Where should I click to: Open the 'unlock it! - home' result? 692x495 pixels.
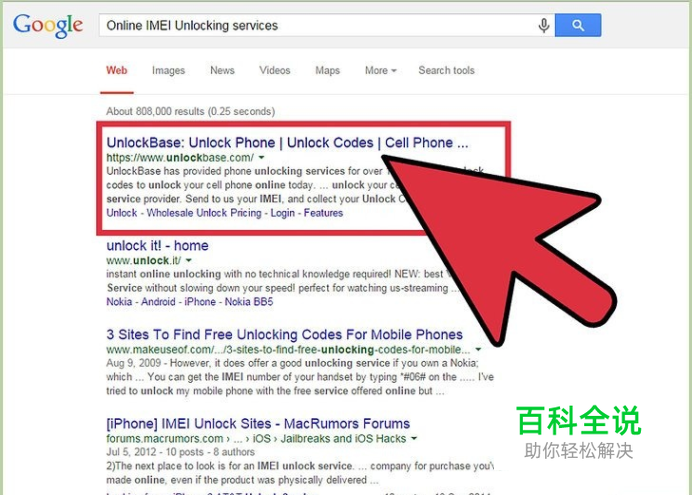tap(158, 245)
